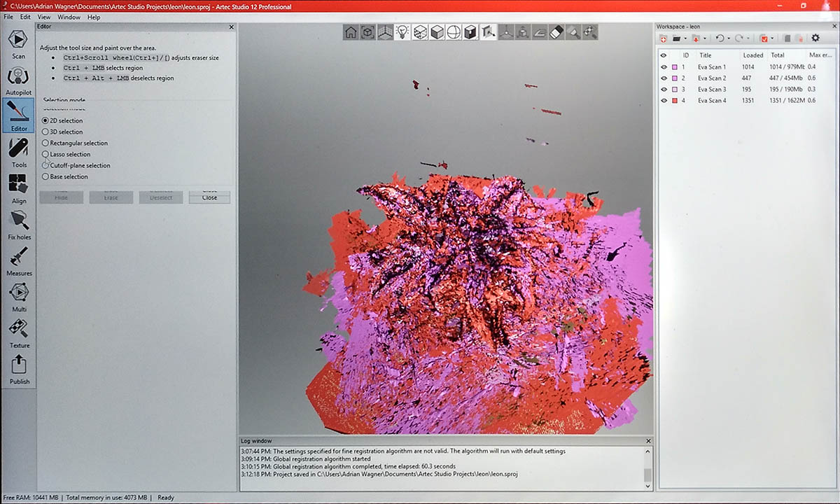This screenshot has width=840, height=504.
Task: Click the Workspace undo arrow icon
Action: [720, 38]
